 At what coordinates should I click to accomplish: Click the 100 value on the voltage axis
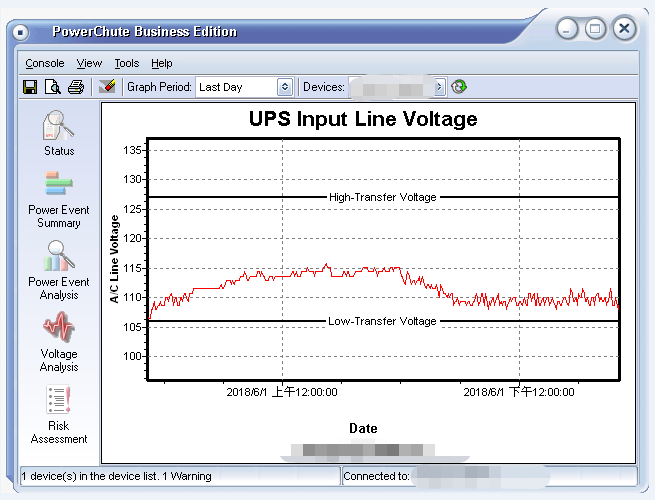[x=132, y=356]
